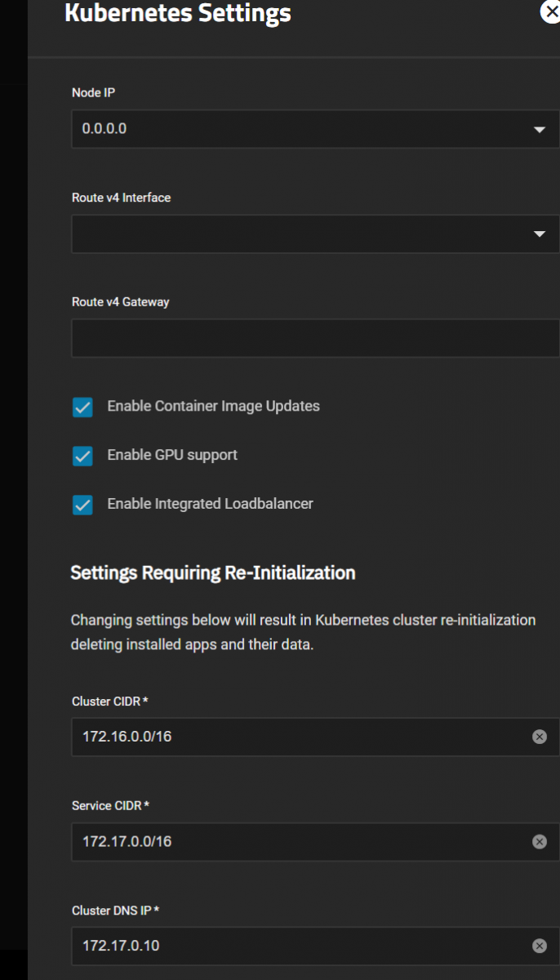This screenshot has width=560, height=980.
Task: Click the Cluster CIDR label
Action: click(109, 702)
